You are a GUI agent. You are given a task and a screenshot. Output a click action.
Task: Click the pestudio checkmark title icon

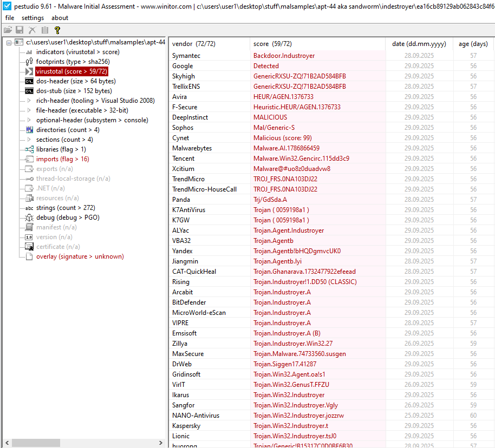[x=7, y=6]
